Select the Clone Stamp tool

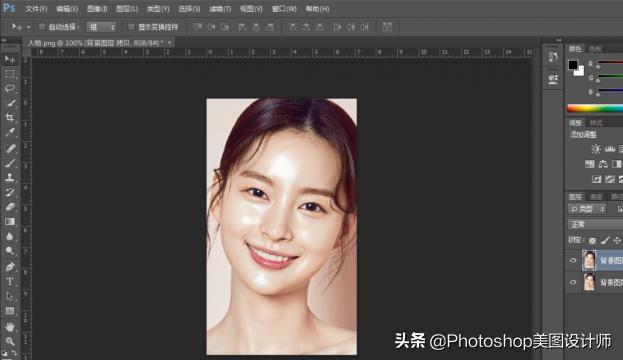tap(10, 178)
